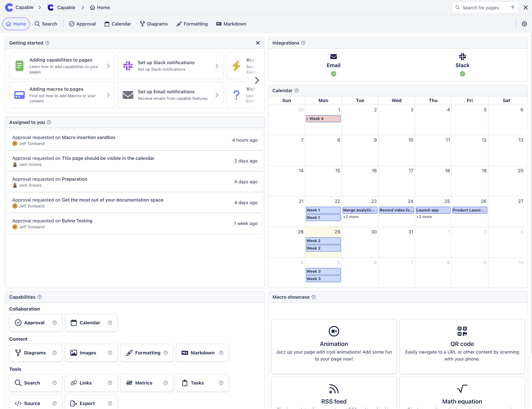Screen dimensions: 532x409
Task: Open the Launch app calendar event
Action: [433, 210]
